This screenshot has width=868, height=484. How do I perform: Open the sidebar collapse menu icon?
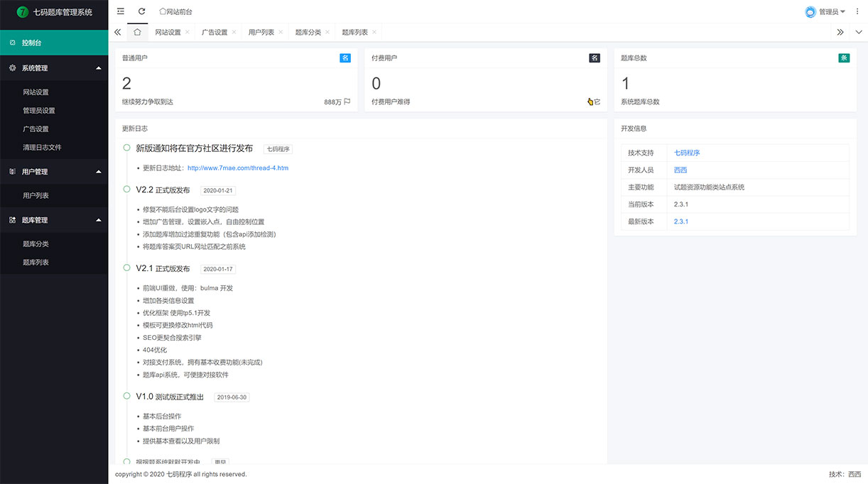(x=121, y=11)
